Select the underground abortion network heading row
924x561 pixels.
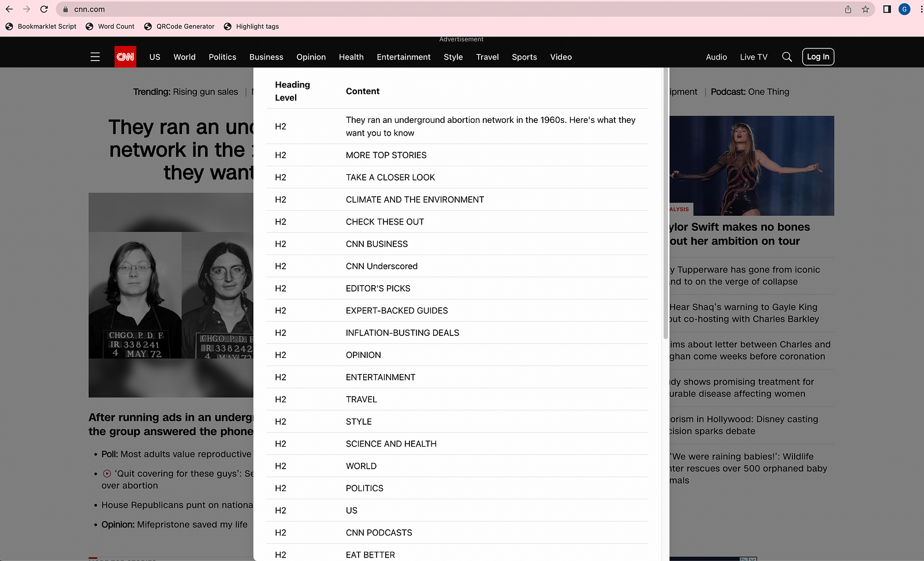click(457, 126)
